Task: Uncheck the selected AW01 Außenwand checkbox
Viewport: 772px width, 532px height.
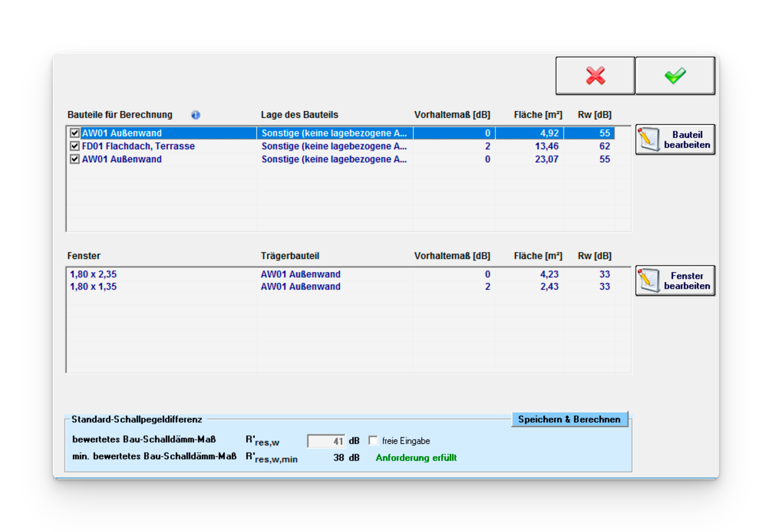Action: coord(74,133)
